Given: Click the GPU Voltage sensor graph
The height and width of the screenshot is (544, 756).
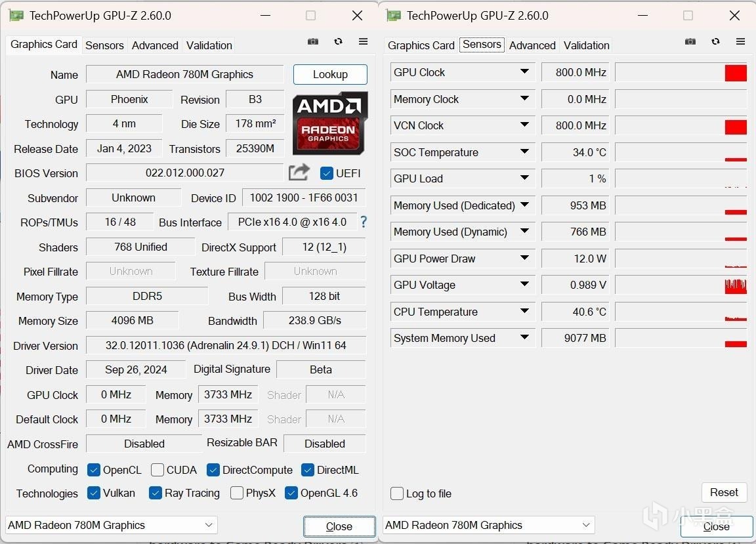Looking at the screenshot, I should [681, 285].
